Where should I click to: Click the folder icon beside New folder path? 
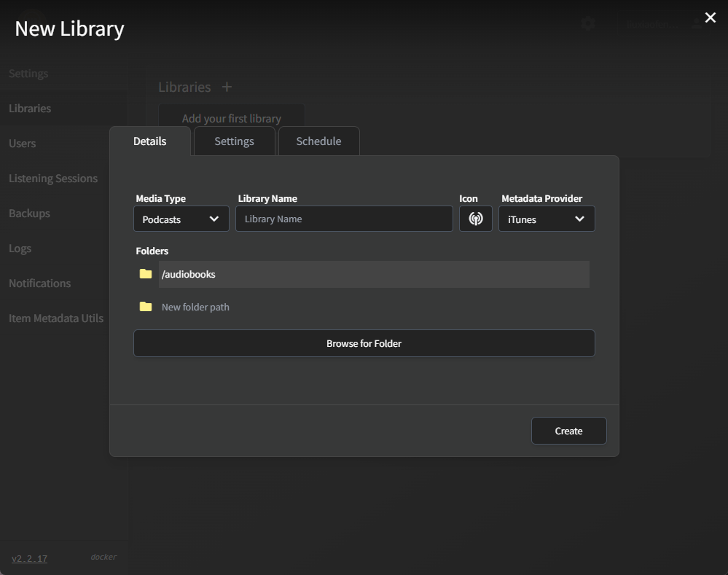coord(146,307)
